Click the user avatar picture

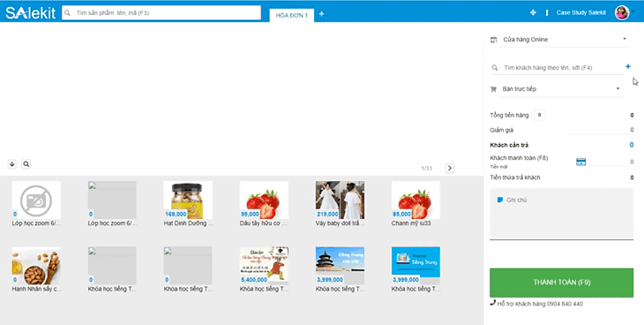[x=621, y=12]
